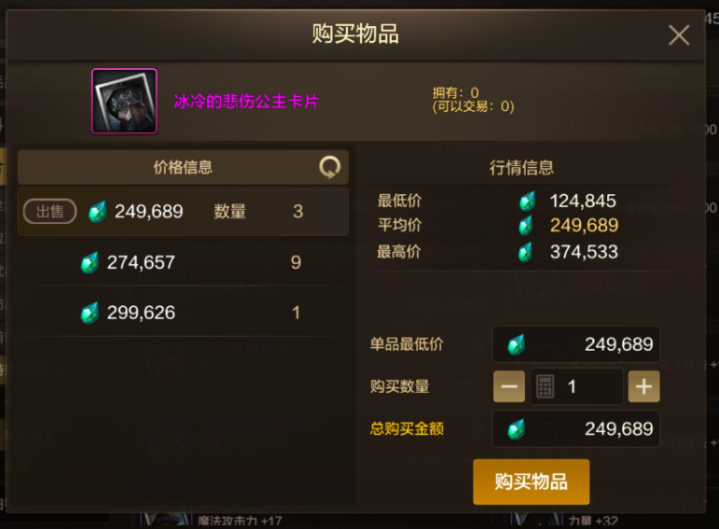Click the 出售 sell badge
This screenshot has width=719, height=529.
(x=50, y=211)
